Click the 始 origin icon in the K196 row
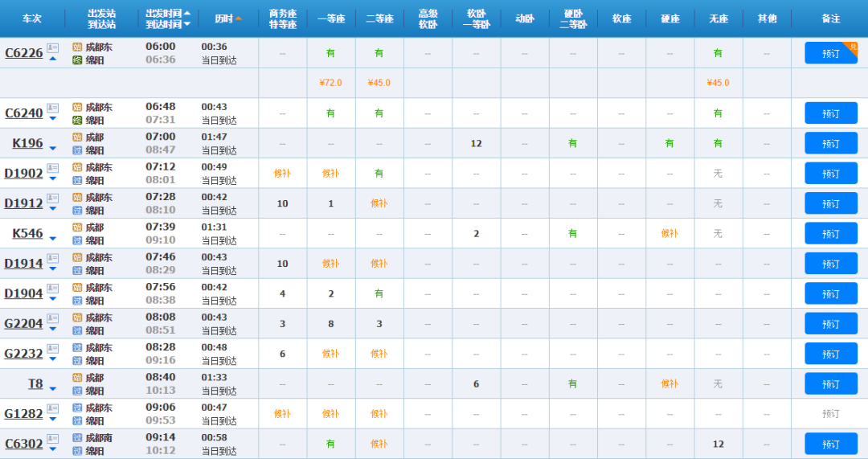Image resolution: width=868 pixels, height=459 pixels. (77, 137)
